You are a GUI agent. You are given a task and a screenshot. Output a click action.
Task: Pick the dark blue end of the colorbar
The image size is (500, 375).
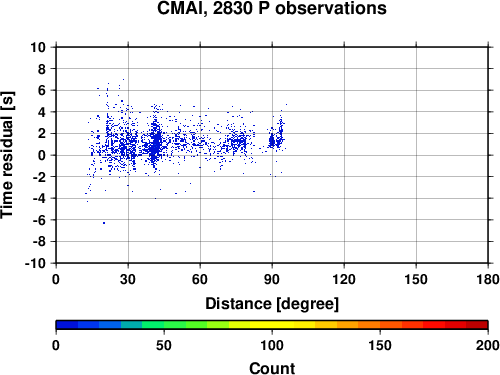(67, 325)
